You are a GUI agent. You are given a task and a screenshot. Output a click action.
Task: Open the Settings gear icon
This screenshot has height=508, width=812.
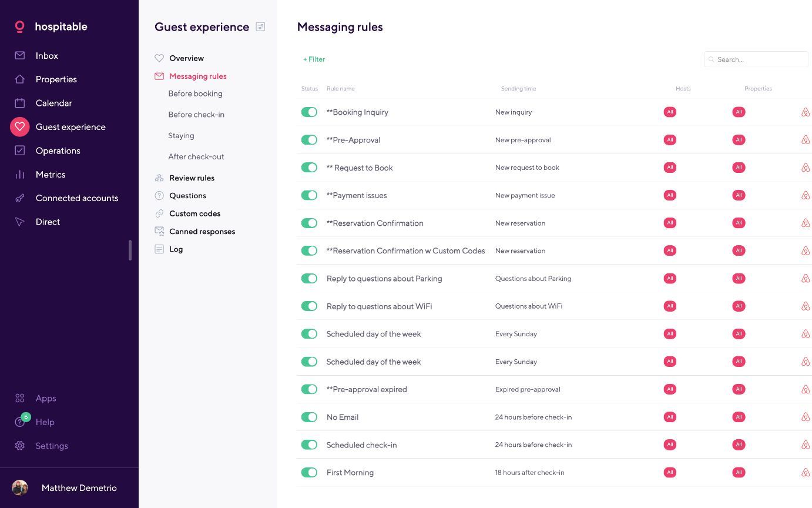pyautogui.click(x=19, y=446)
